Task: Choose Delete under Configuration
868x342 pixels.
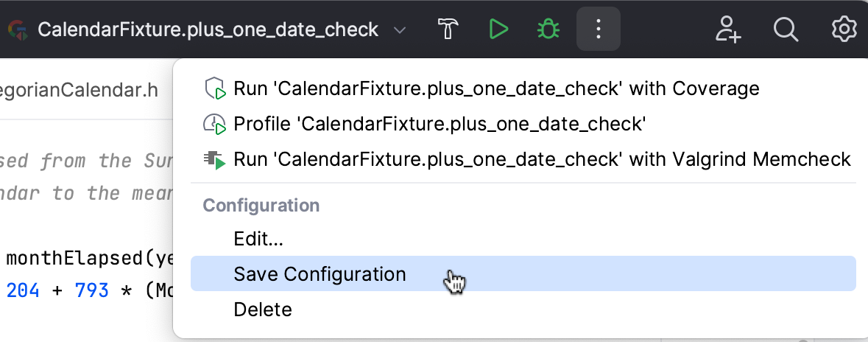Action: click(263, 310)
